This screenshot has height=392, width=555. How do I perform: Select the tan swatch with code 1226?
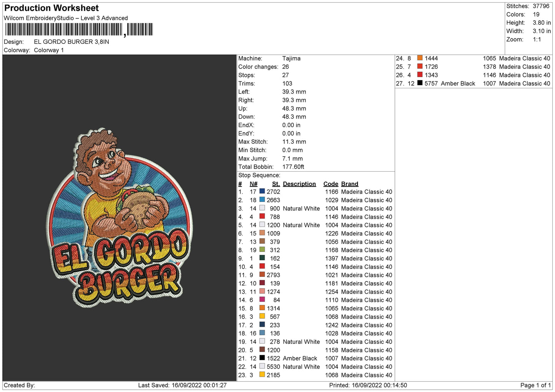(262, 233)
